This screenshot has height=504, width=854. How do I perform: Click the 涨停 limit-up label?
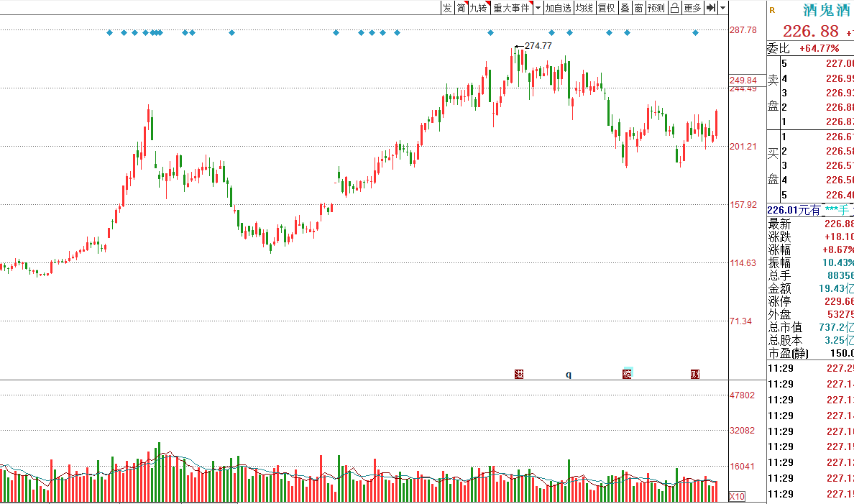click(779, 301)
